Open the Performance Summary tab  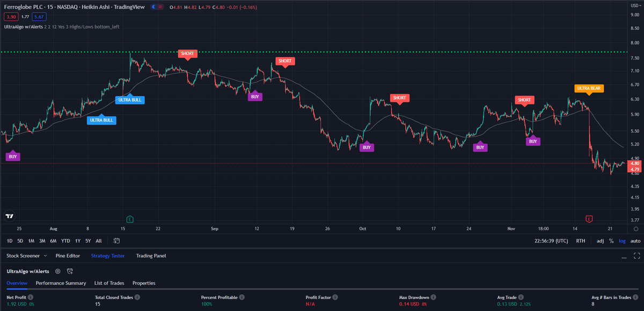pyautogui.click(x=61, y=283)
